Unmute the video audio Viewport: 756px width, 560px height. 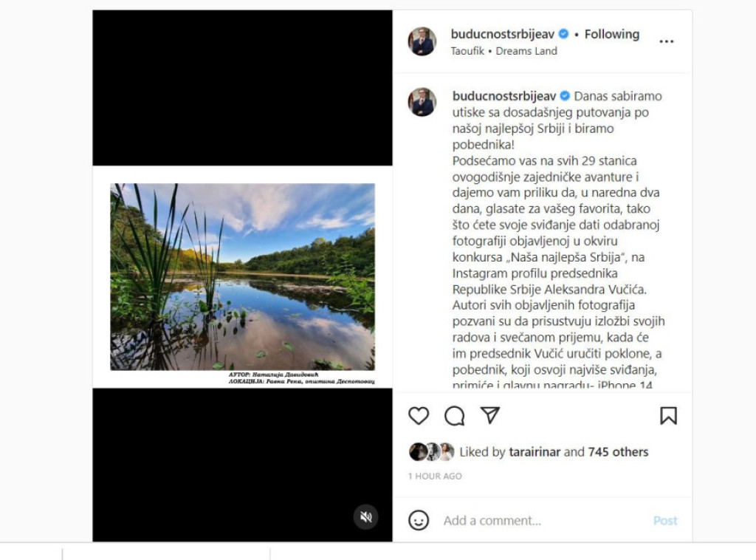pyautogui.click(x=364, y=518)
